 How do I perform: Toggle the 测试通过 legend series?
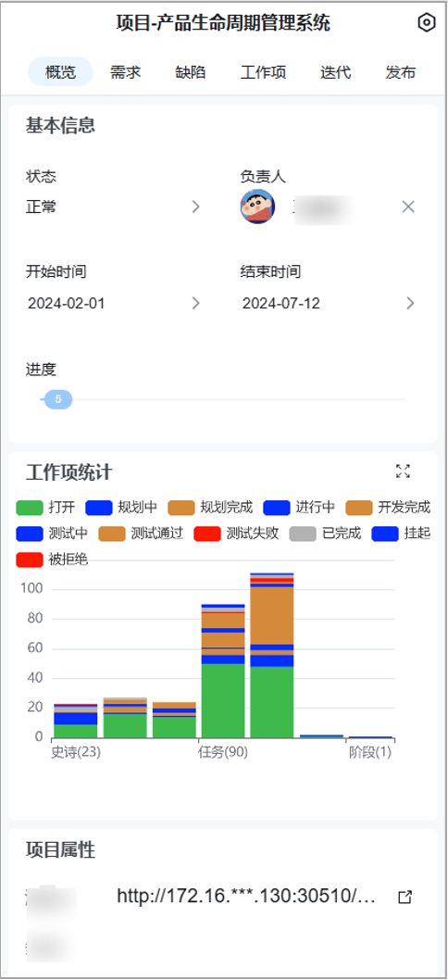coord(141,534)
